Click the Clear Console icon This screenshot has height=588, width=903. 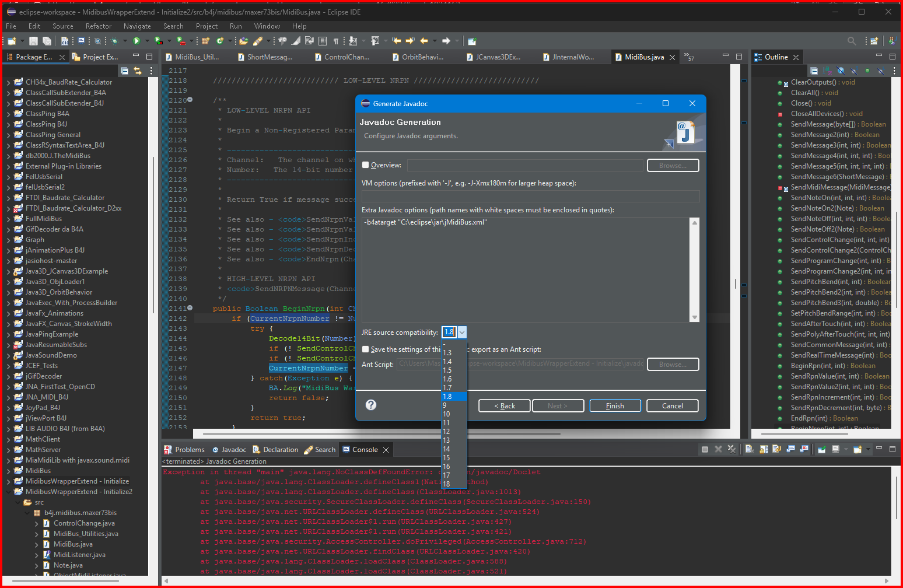(750, 449)
